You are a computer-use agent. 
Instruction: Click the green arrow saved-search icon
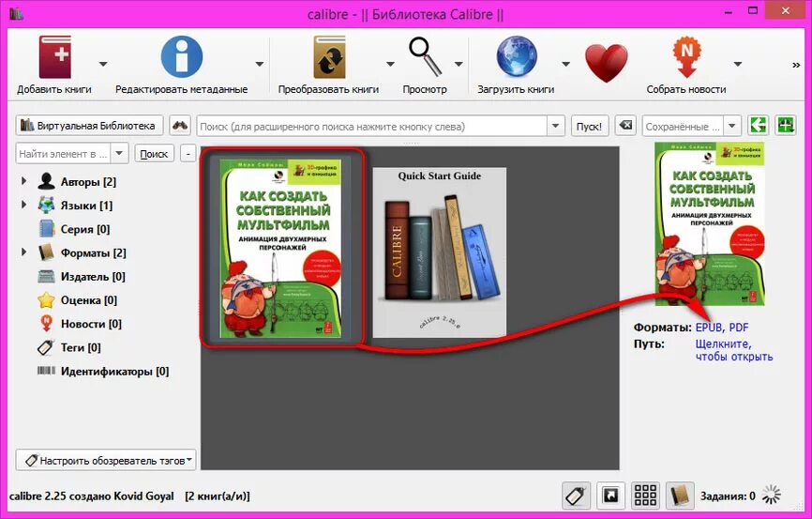tap(759, 126)
